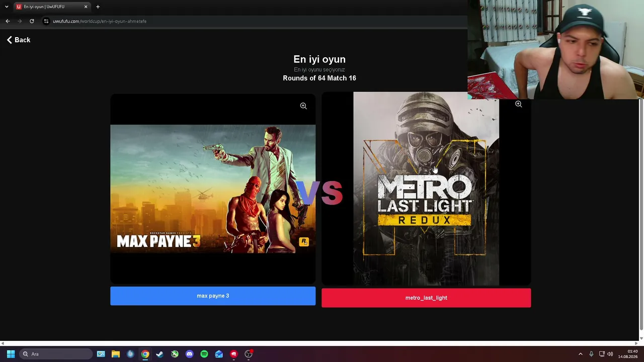Viewport: 644px width, 362px height.
Task: Open the landscape picture widget in the taskbar
Action: pos(101,354)
